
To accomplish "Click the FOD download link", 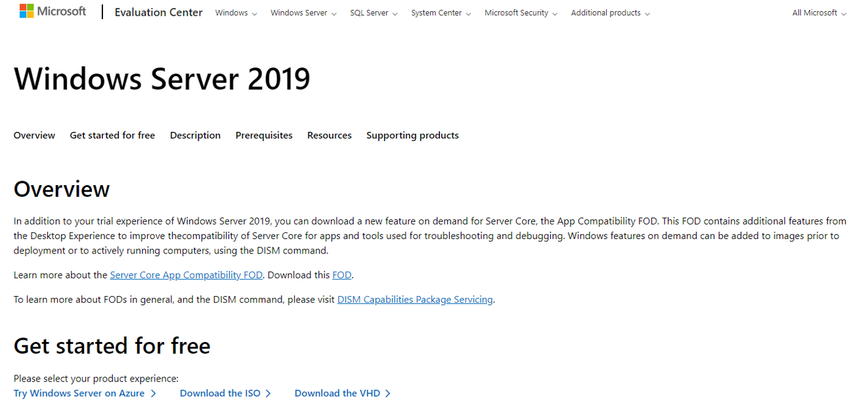I will [341, 275].
